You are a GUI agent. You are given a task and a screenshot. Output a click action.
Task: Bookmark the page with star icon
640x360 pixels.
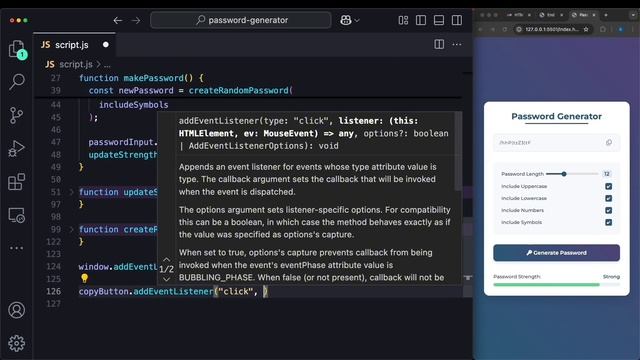pos(586,29)
